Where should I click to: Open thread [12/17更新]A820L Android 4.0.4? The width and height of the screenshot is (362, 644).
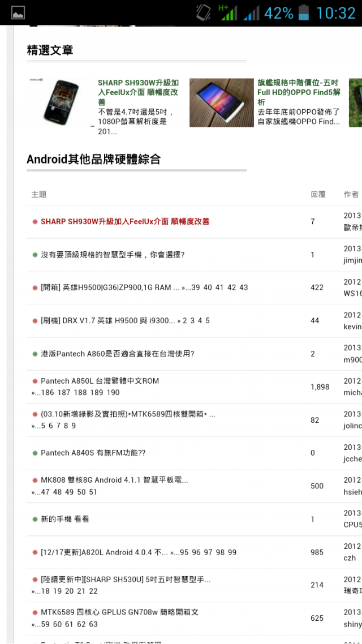104,552
